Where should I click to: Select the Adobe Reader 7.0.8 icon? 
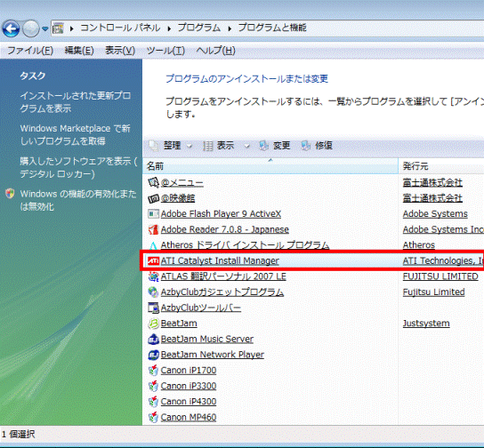click(x=153, y=229)
